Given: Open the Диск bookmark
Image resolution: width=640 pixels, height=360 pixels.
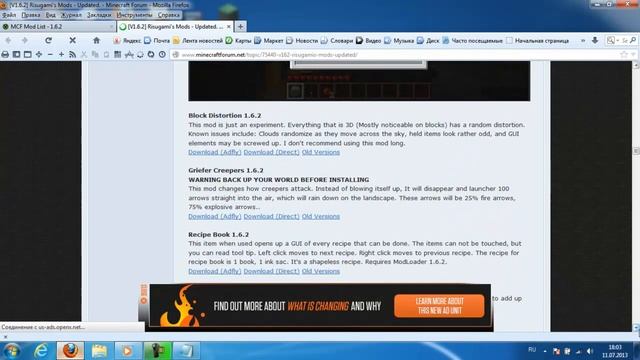Looking at the screenshot, I should (x=428, y=41).
